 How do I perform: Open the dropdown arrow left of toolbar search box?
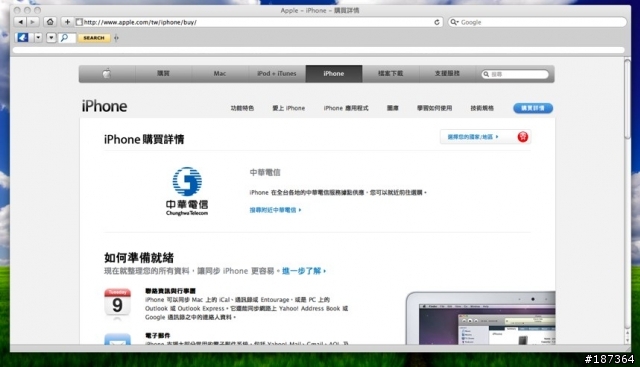[51, 38]
